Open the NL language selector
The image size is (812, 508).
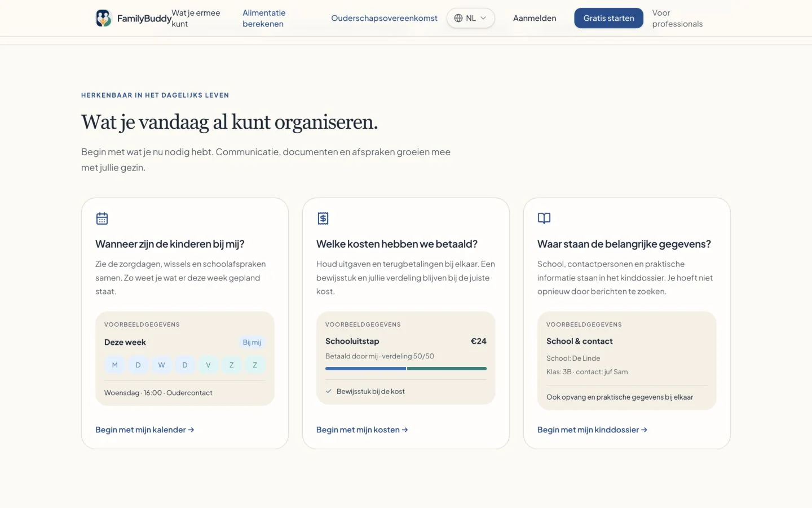click(471, 18)
